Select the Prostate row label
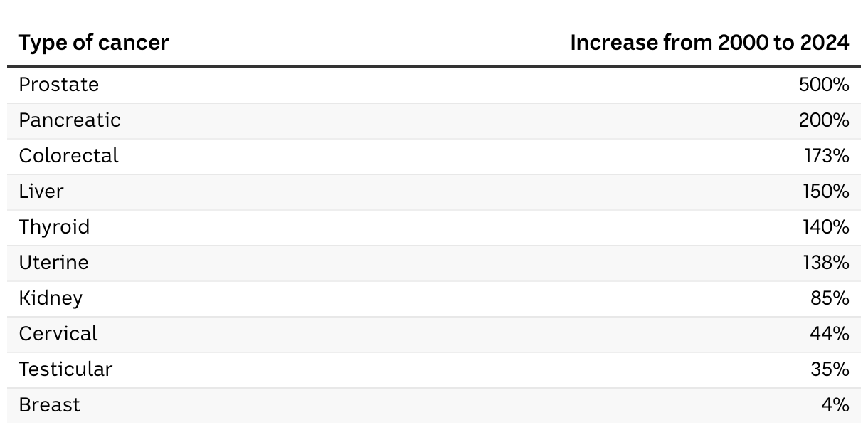This screenshot has width=868, height=430. (x=59, y=85)
